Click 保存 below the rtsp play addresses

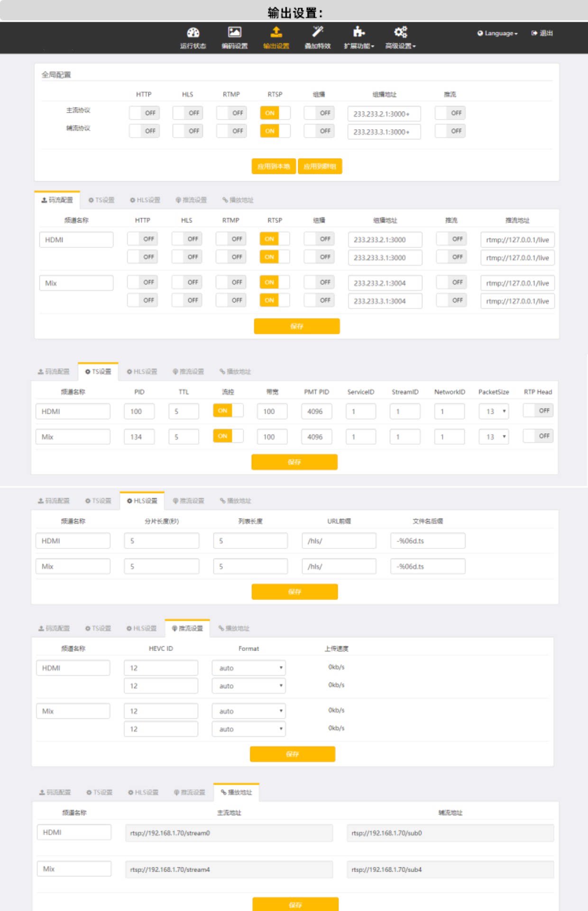point(295,905)
